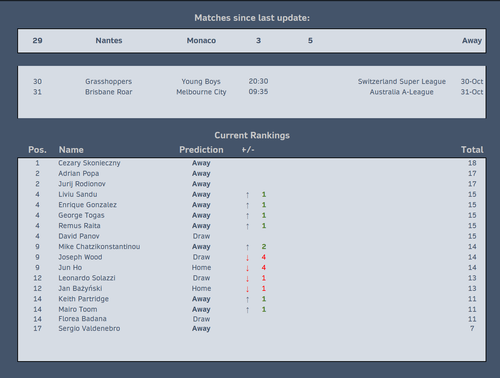Select player 'Joseph Wood'
500x378 pixels.
click(x=80, y=257)
